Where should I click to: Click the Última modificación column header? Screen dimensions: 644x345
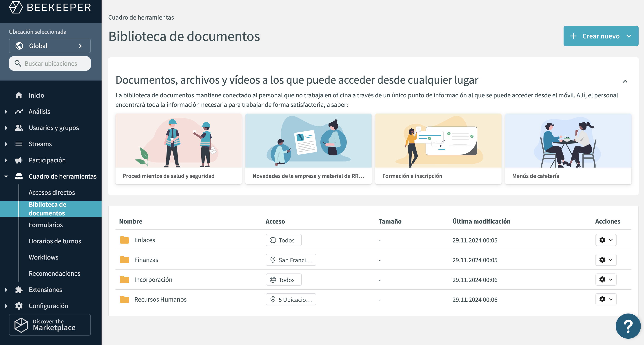pyautogui.click(x=482, y=221)
